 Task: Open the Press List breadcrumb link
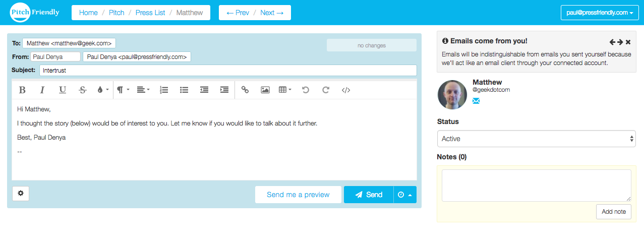point(150,13)
